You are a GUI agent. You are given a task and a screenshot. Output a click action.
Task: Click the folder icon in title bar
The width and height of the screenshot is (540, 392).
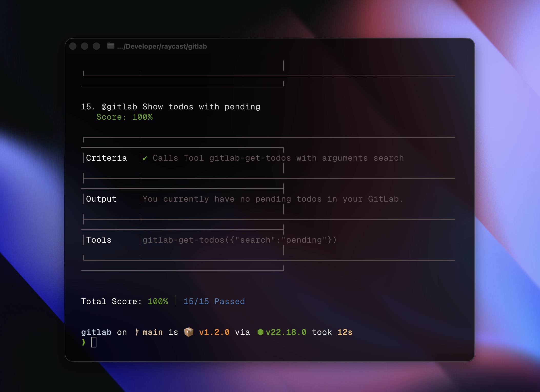click(x=111, y=46)
